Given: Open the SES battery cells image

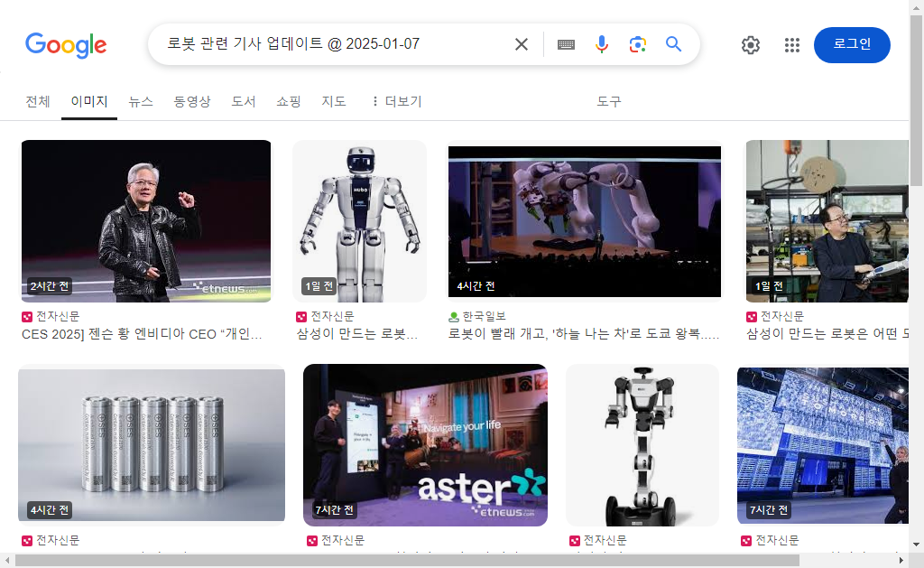Looking at the screenshot, I should coord(152,445).
